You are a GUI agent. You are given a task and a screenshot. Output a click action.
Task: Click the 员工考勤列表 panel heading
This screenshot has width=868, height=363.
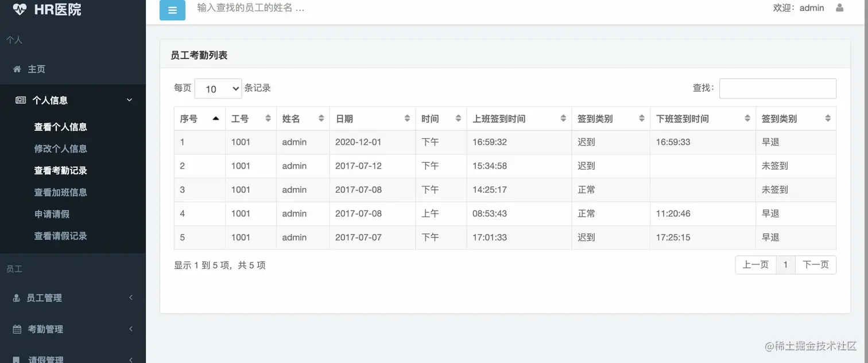click(199, 55)
